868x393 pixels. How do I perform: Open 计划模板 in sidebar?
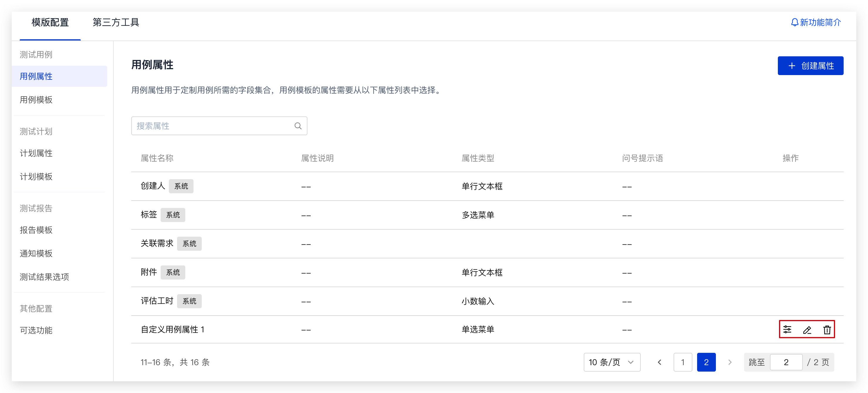pos(36,177)
